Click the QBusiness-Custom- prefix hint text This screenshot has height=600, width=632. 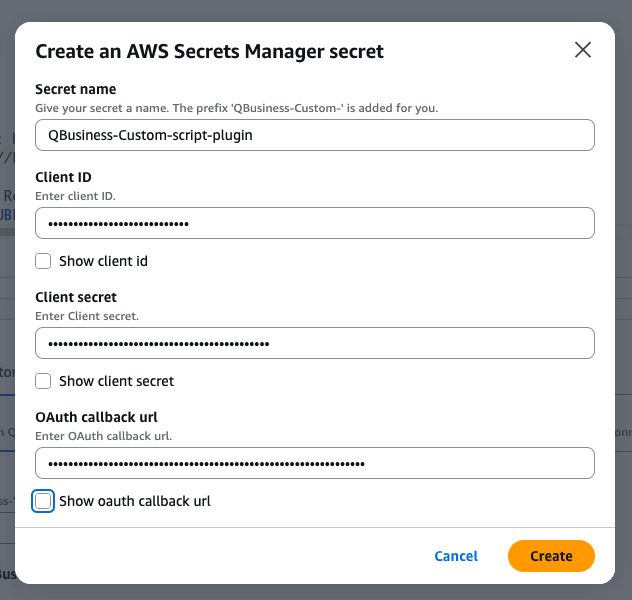coord(236,107)
